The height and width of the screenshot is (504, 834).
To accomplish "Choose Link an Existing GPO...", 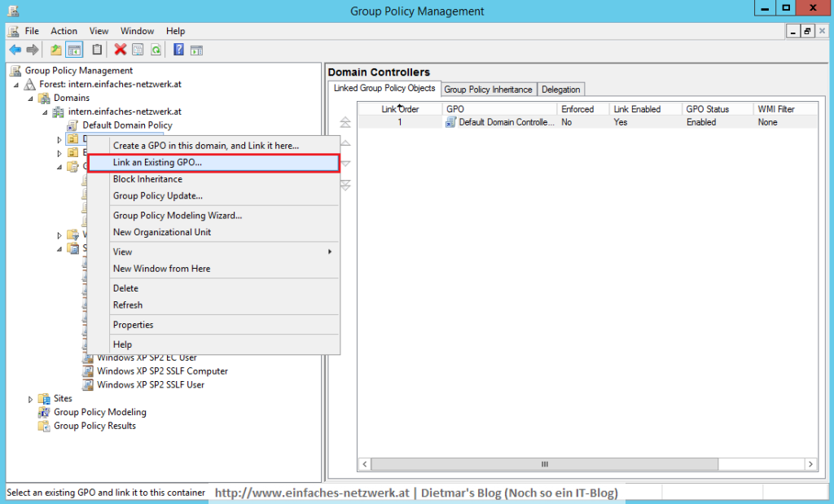I will tap(213, 163).
